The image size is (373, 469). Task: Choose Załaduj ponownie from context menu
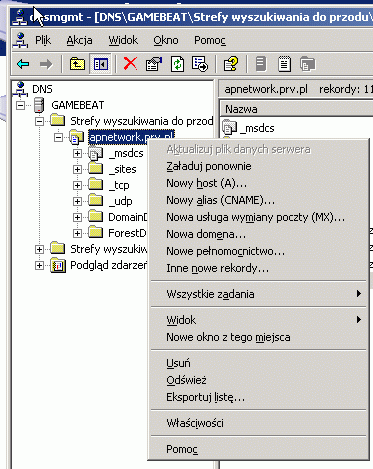coord(258,166)
